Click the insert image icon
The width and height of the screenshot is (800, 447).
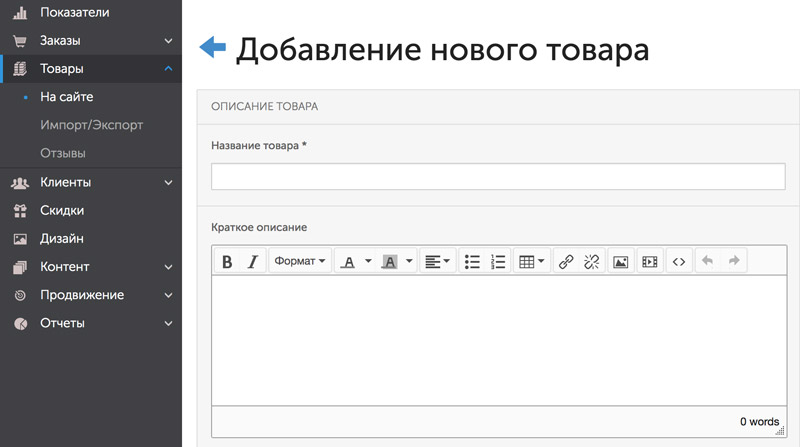point(620,262)
